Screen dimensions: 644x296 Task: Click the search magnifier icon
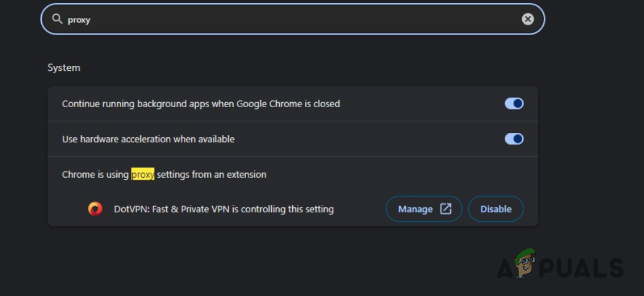pos(57,19)
